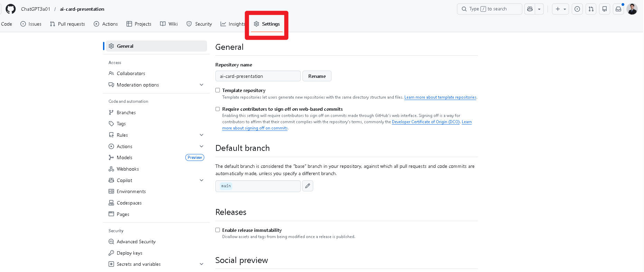Open the notifications inbox icon

(618, 9)
